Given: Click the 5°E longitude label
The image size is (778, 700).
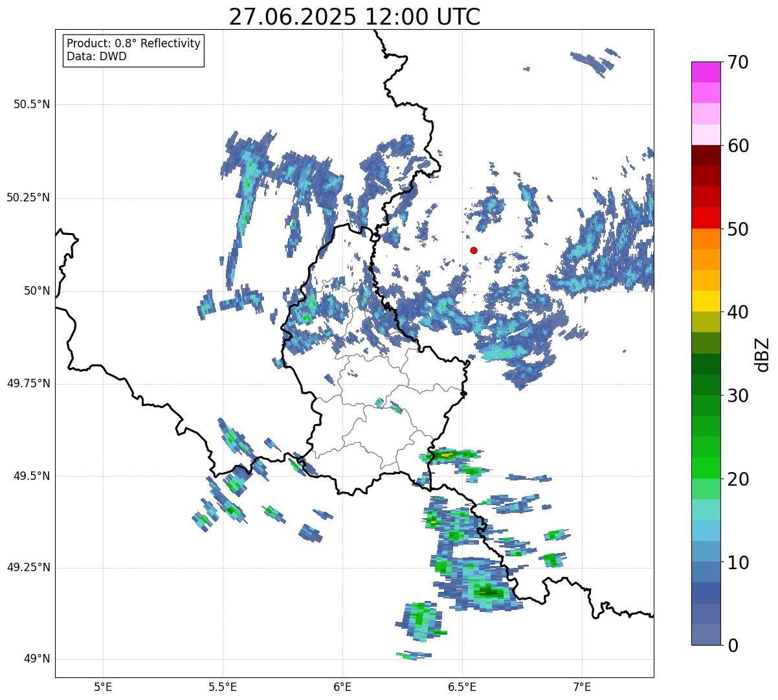Looking at the screenshot, I should pyautogui.click(x=103, y=686).
